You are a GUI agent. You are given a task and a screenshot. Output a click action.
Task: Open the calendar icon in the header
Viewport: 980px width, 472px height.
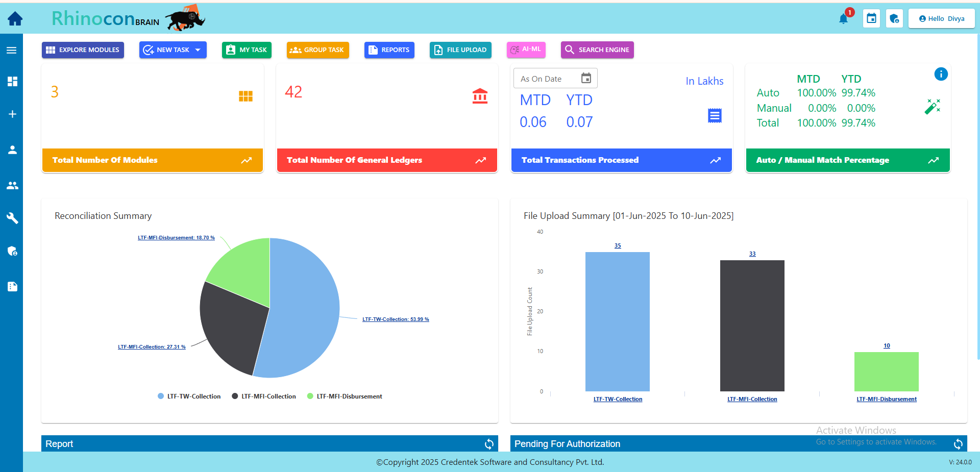[x=871, y=19]
